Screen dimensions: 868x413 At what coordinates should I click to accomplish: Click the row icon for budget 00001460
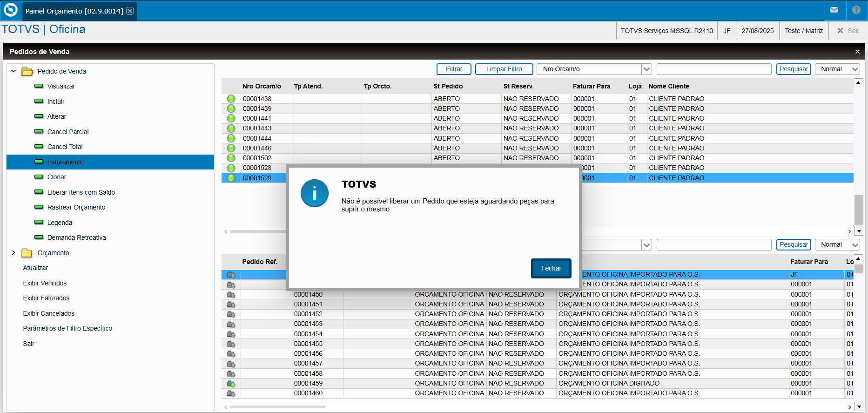231,393
